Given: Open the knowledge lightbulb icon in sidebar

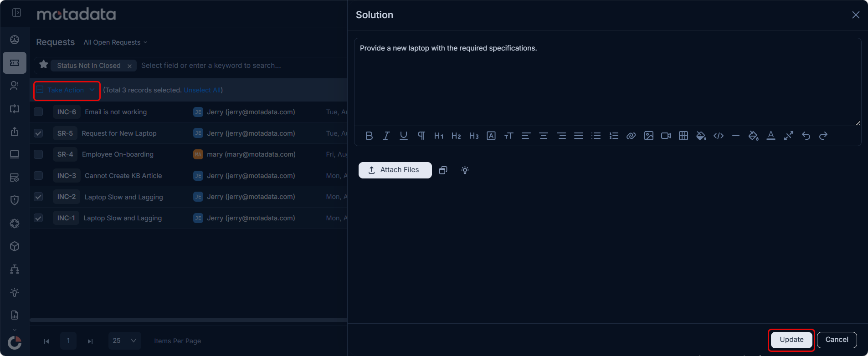Looking at the screenshot, I should [15, 292].
